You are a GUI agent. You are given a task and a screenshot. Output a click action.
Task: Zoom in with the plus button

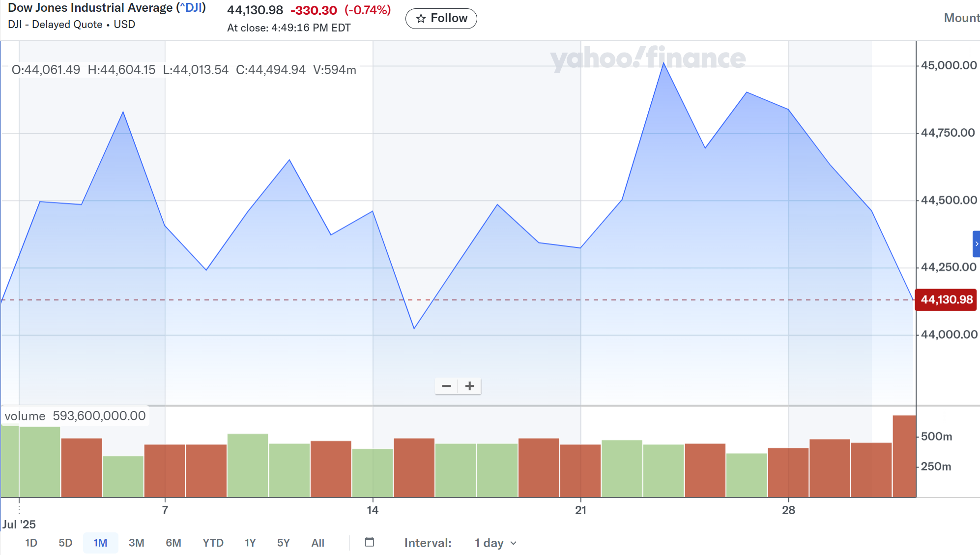470,386
